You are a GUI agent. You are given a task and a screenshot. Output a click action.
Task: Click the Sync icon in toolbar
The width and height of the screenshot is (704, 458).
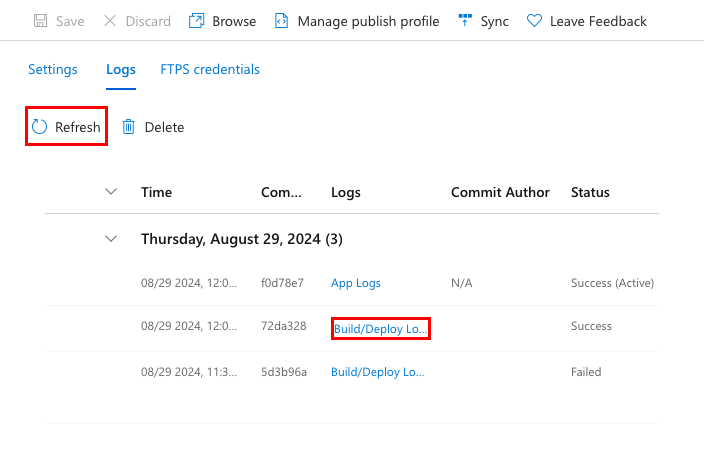(464, 21)
